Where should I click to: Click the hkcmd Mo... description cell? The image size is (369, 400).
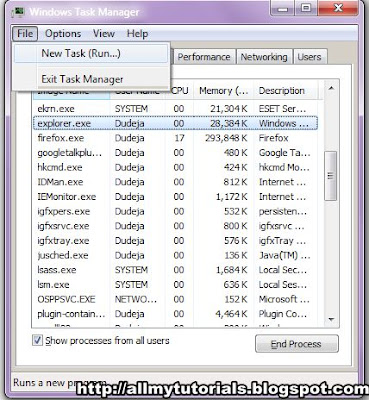coord(284,167)
